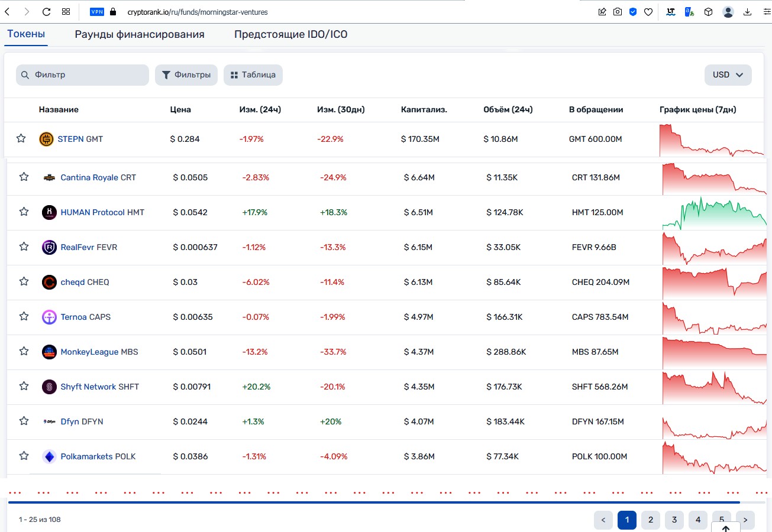This screenshot has width=772, height=532.
Task: Open the STEPN GMT token link
Action: (x=80, y=140)
